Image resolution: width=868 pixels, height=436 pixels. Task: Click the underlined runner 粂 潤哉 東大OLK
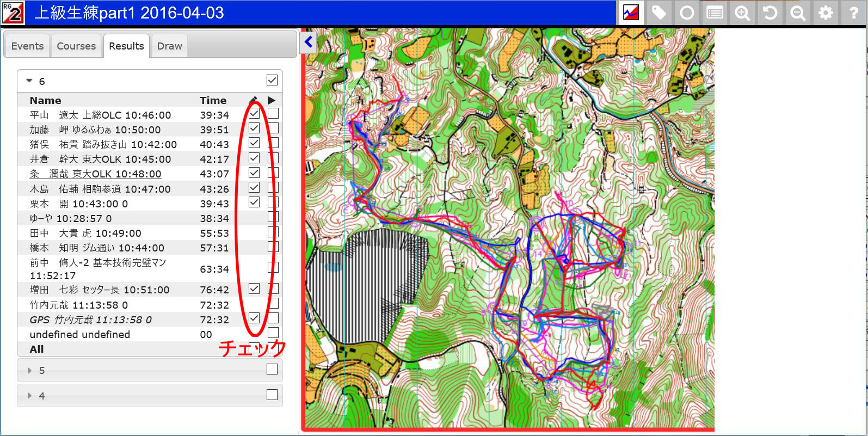pos(95,174)
